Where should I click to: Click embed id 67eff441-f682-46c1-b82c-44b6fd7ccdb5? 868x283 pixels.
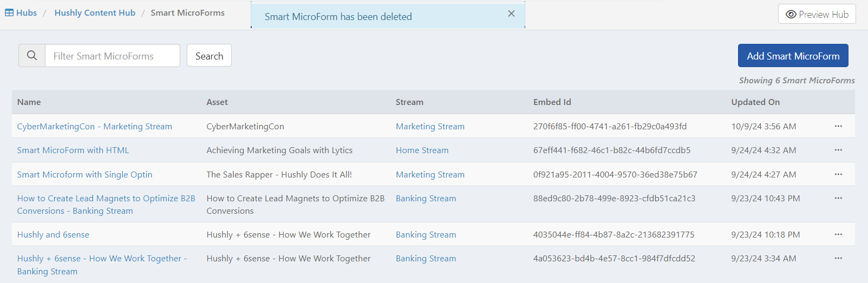(612, 150)
